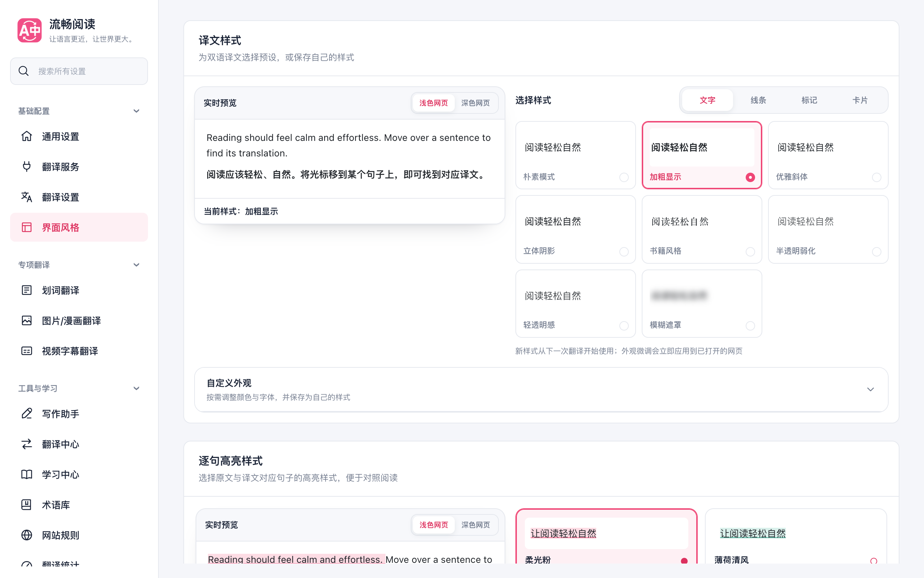This screenshot has width=924, height=578.
Task: Click the 学习中心 open book icon
Action: point(27,474)
